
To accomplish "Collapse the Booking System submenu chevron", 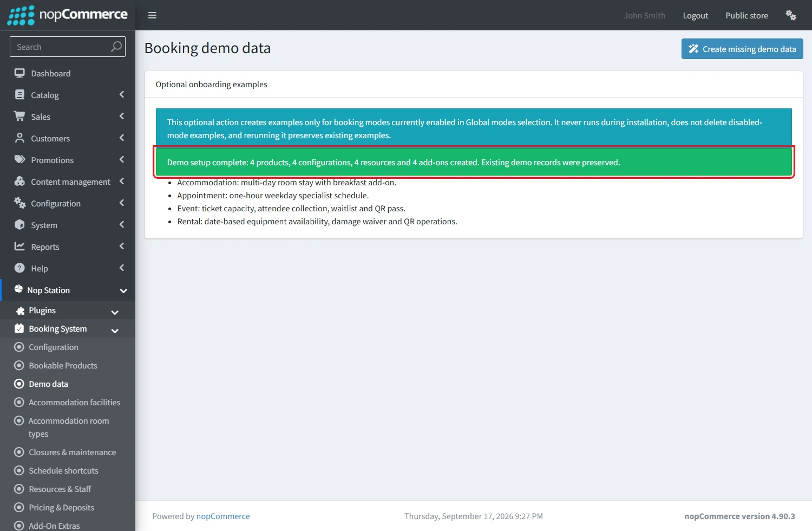I will pos(115,330).
